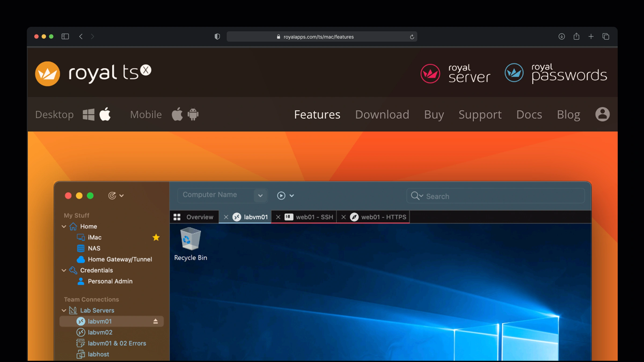
Task: Open the Royal Passwords crown logo
Action: coord(514,73)
